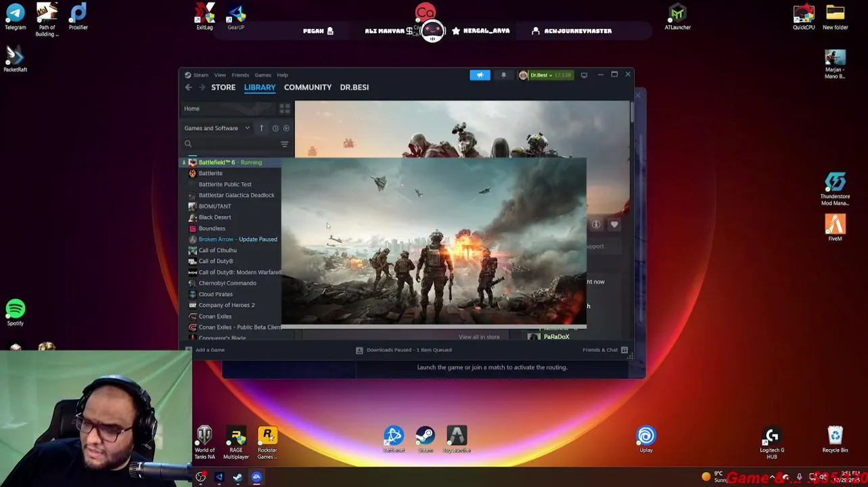Open the Steam notifications bell
The image size is (868, 487).
(x=503, y=75)
